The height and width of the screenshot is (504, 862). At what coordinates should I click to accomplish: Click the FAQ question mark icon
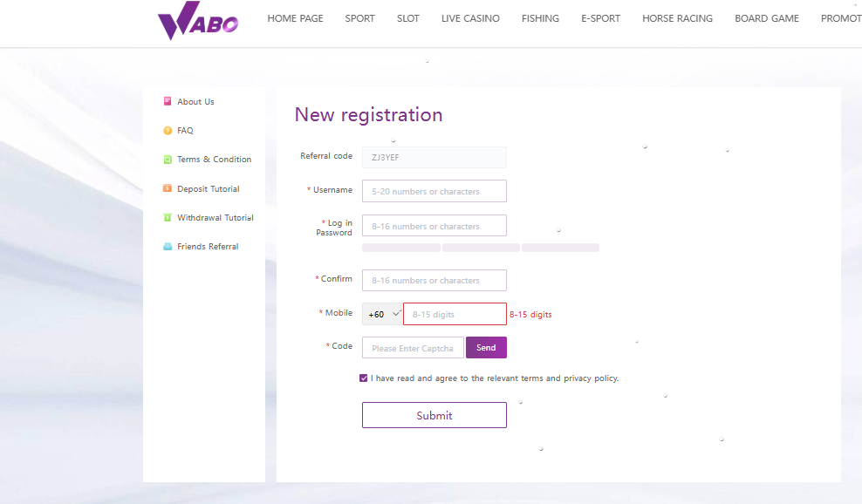(168, 131)
